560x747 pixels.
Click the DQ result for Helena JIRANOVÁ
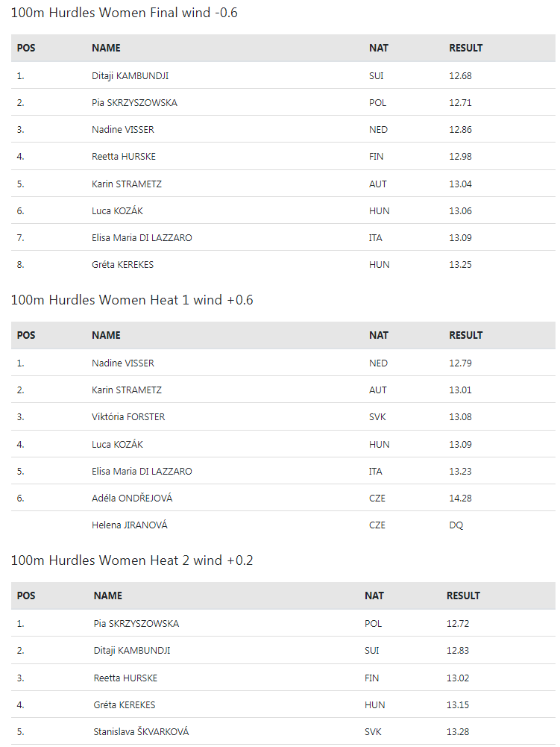[456, 525]
